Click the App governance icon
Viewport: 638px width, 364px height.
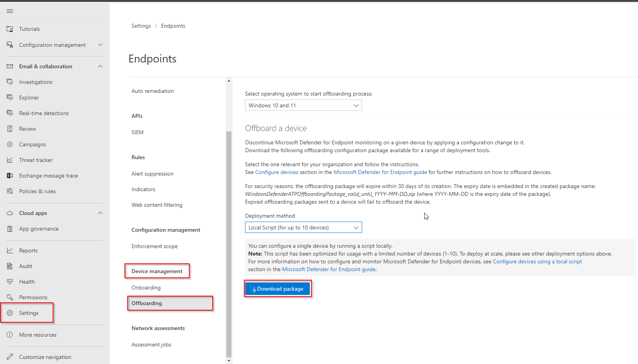pos(10,229)
